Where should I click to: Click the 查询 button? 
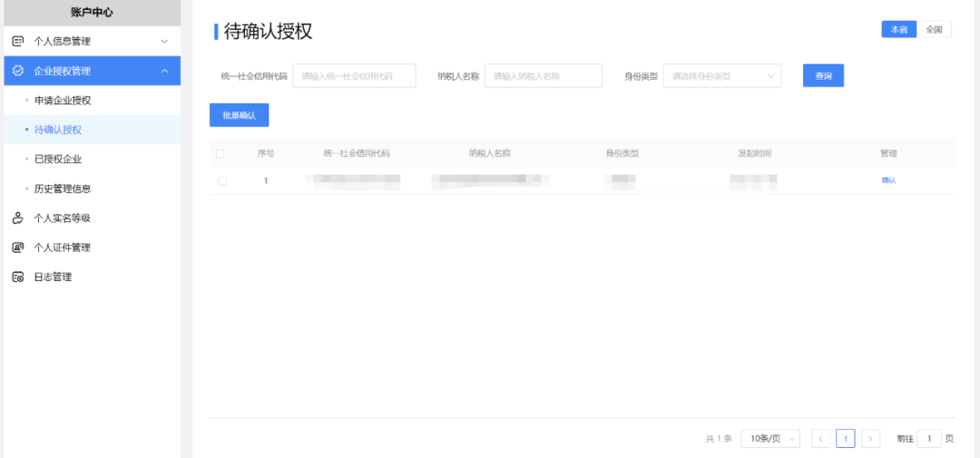pos(823,75)
